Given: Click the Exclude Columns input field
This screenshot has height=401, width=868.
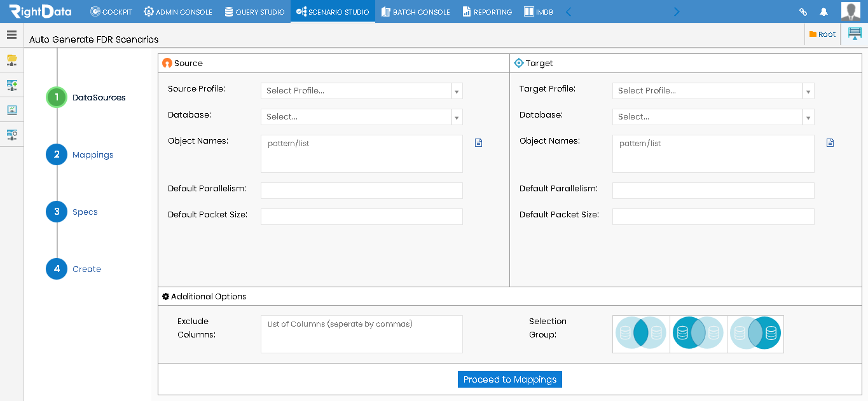Looking at the screenshot, I should pyautogui.click(x=361, y=334).
